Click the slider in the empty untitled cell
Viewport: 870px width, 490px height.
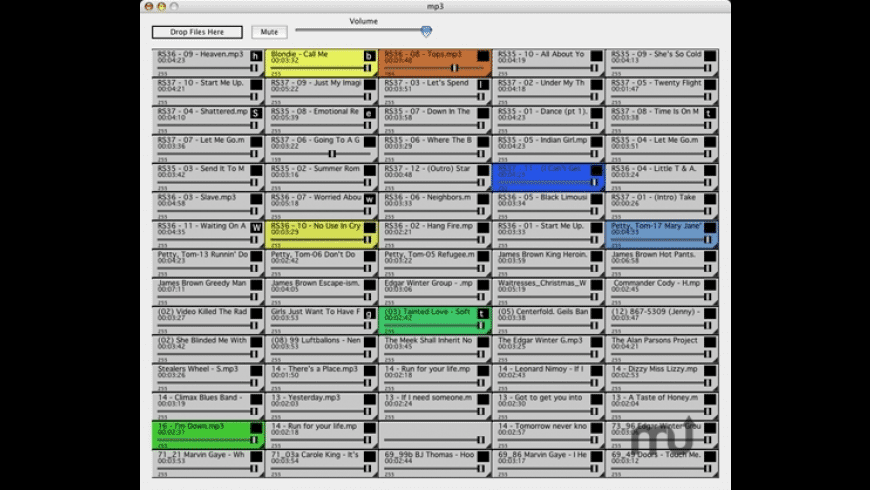(x=434, y=440)
